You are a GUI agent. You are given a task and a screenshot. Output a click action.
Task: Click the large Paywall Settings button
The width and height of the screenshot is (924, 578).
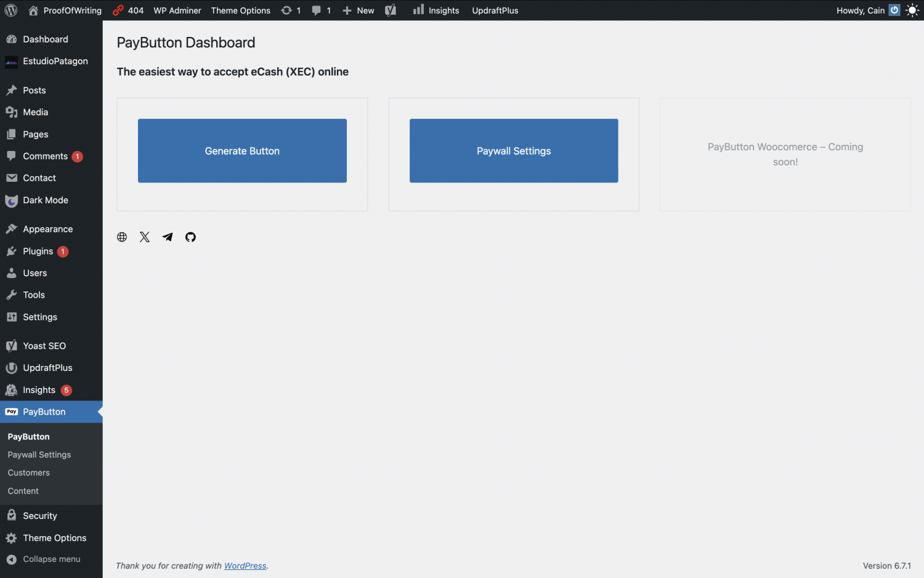click(x=514, y=151)
